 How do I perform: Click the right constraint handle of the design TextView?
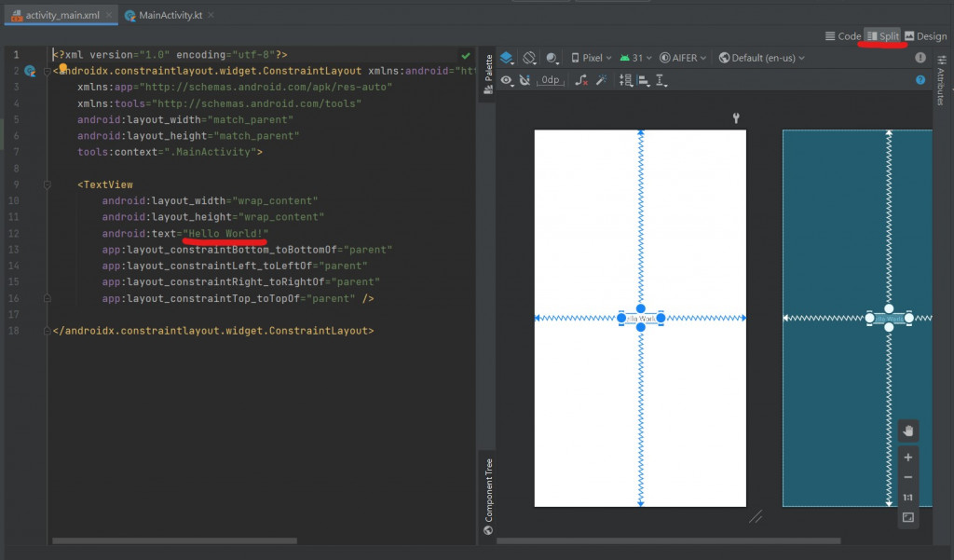(661, 318)
